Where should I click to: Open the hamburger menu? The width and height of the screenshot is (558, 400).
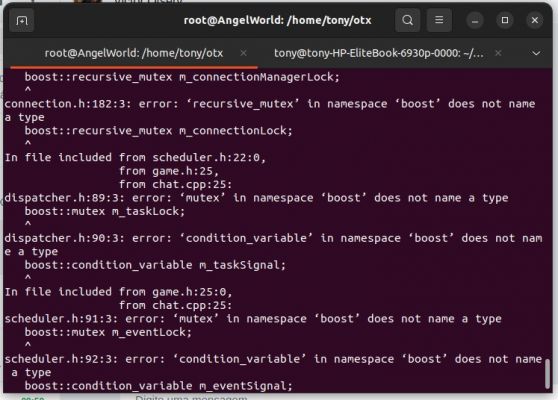click(x=439, y=20)
